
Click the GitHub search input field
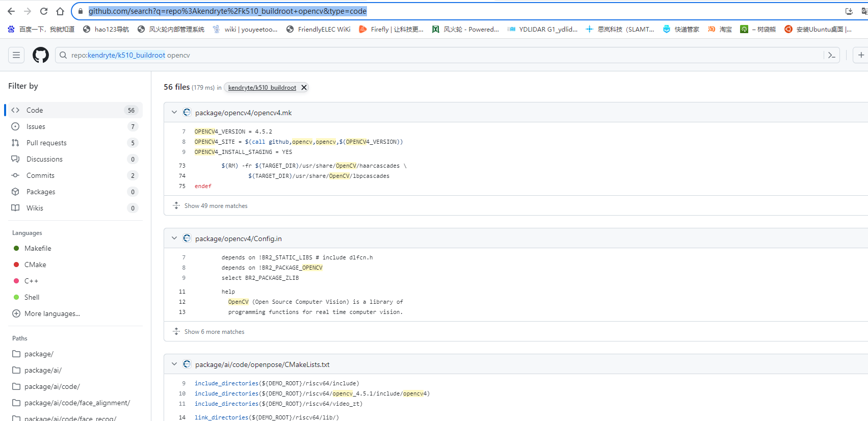[x=438, y=55]
